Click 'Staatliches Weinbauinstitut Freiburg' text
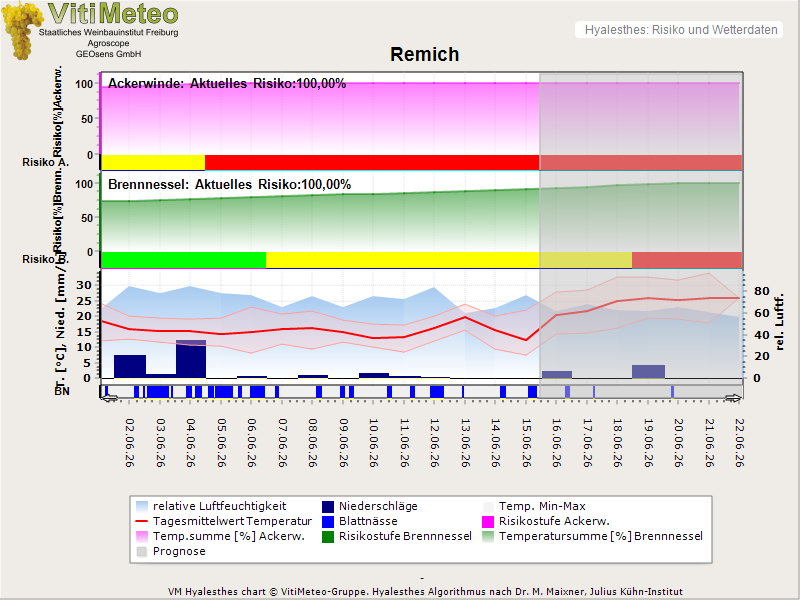This screenshot has height=600, width=800. [109, 32]
